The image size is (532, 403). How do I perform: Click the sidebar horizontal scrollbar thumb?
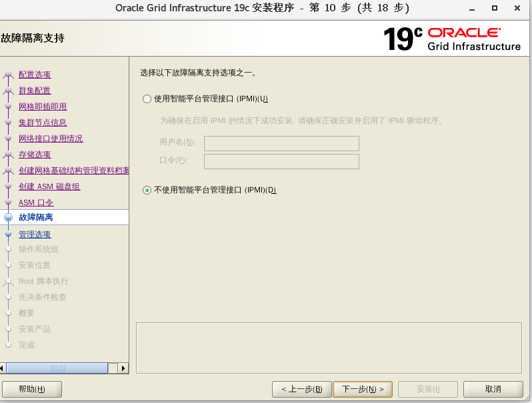click(x=57, y=368)
